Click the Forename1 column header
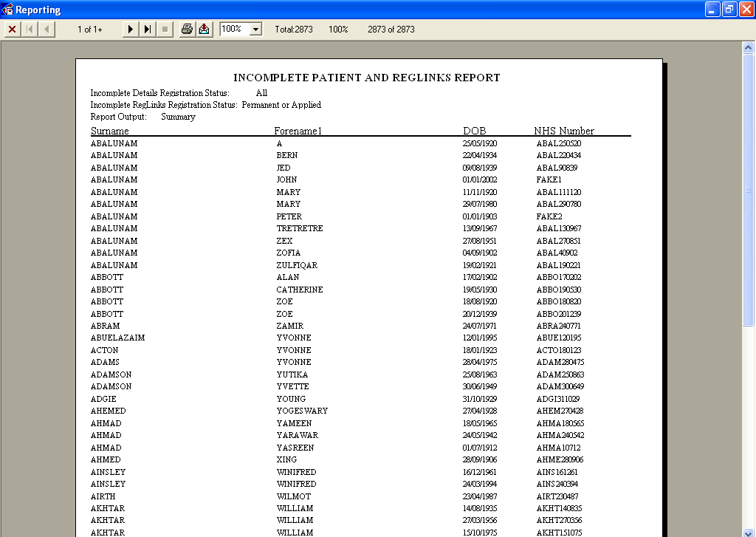This screenshot has height=537, width=756. (x=298, y=131)
